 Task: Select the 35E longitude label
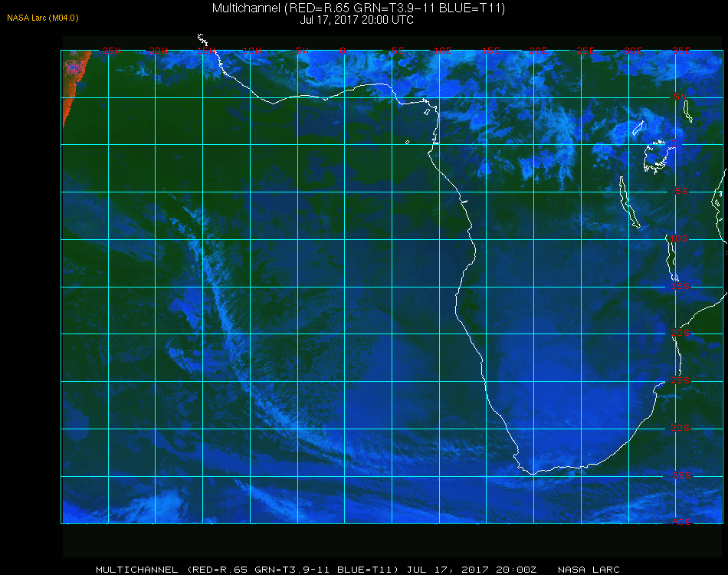pyautogui.click(x=681, y=51)
